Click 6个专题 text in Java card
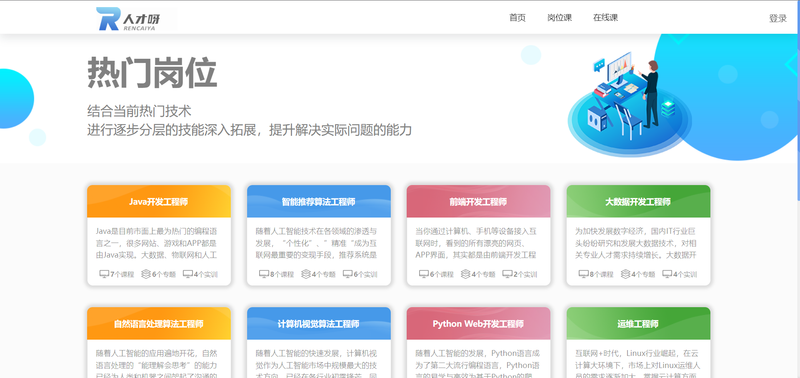Image resolution: width=800 pixels, height=378 pixels. click(164, 274)
